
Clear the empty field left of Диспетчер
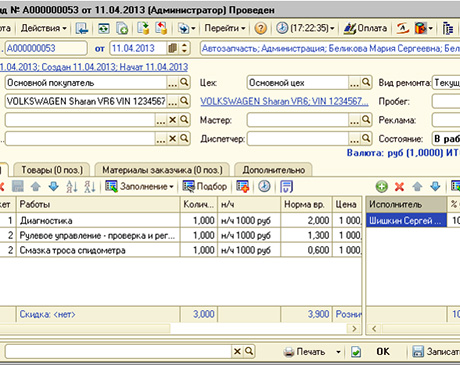pyautogui.click(x=172, y=139)
